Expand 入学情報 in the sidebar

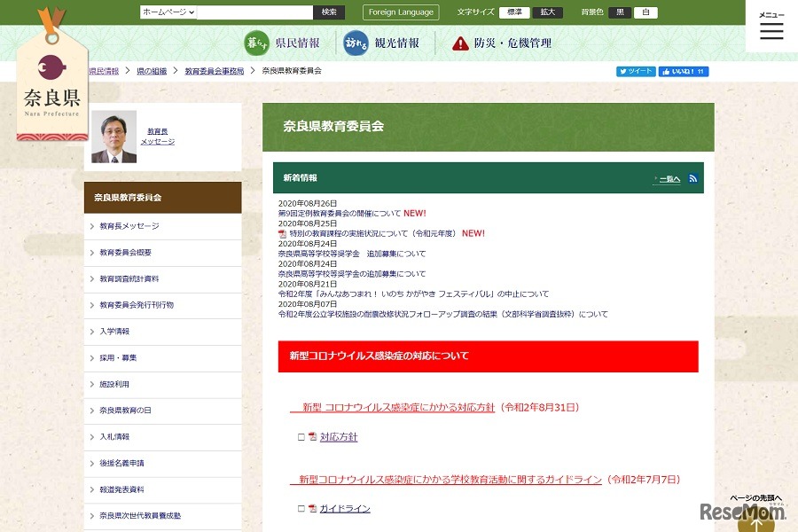click(162, 332)
